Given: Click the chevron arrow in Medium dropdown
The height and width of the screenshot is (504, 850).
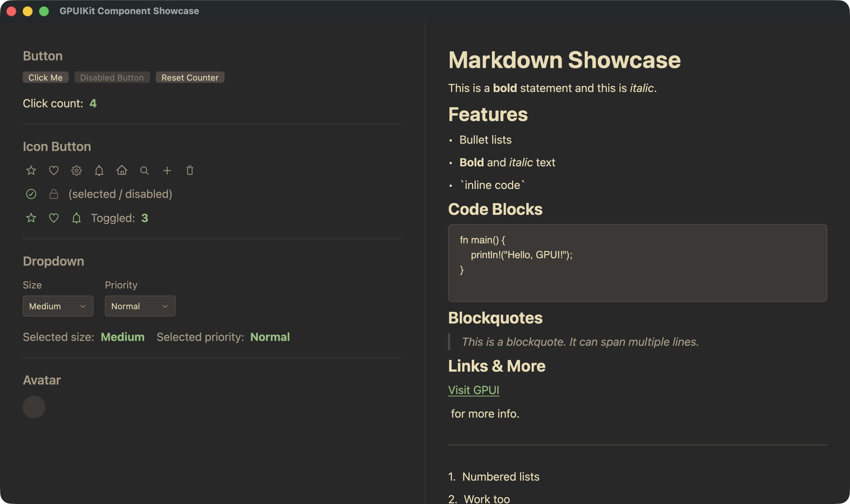Looking at the screenshot, I should tap(83, 306).
